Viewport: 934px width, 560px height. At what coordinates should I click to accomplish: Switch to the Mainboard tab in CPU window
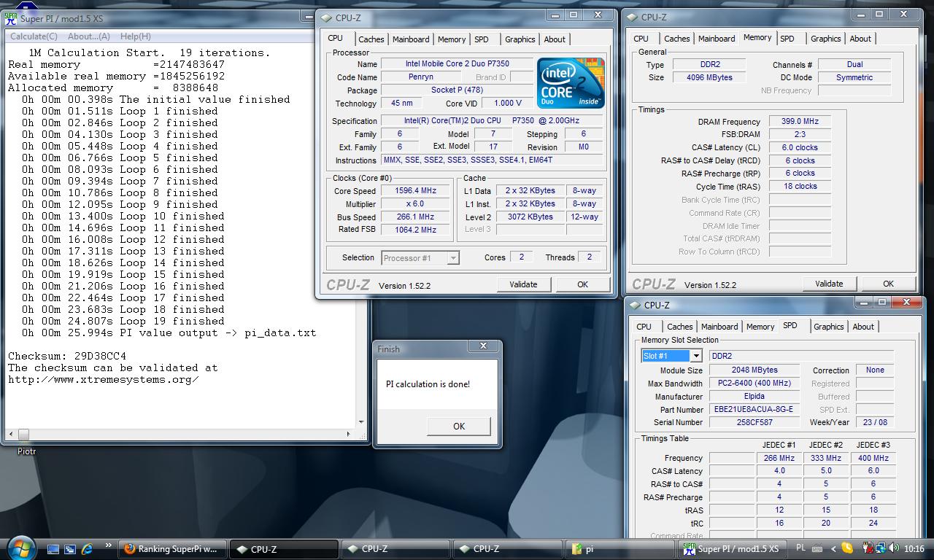[x=411, y=39]
